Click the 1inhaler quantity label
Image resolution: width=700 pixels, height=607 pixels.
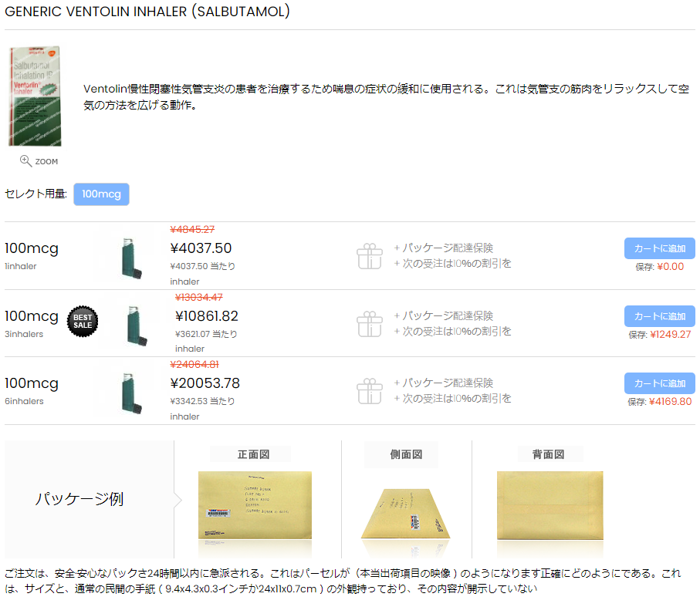[21, 266]
